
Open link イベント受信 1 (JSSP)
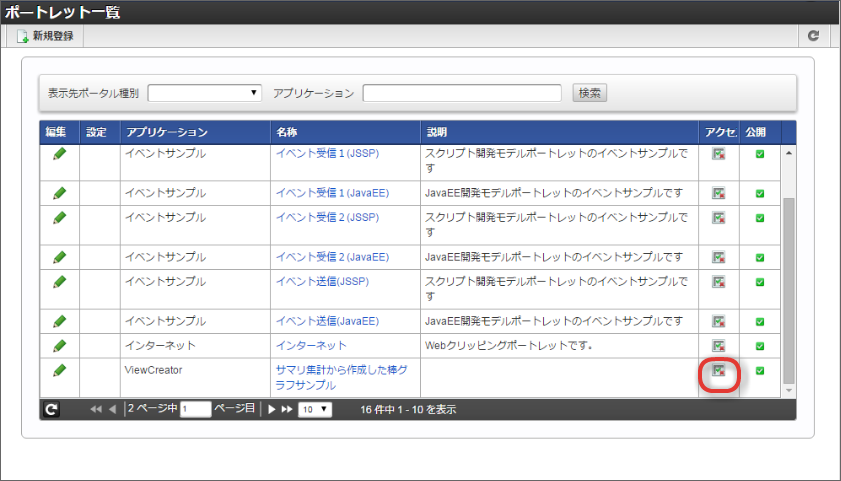point(327,153)
